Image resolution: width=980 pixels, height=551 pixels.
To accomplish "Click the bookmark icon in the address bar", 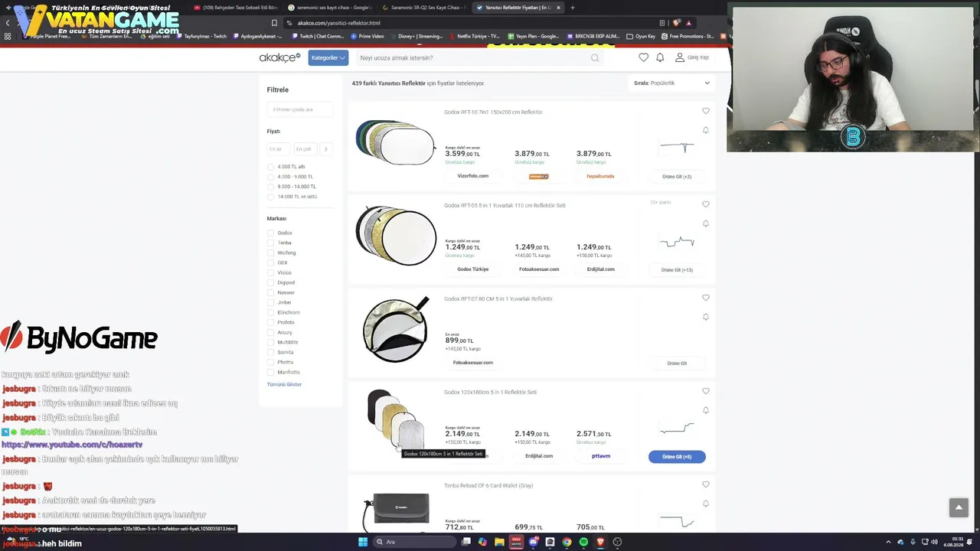I will coord(274,23).
